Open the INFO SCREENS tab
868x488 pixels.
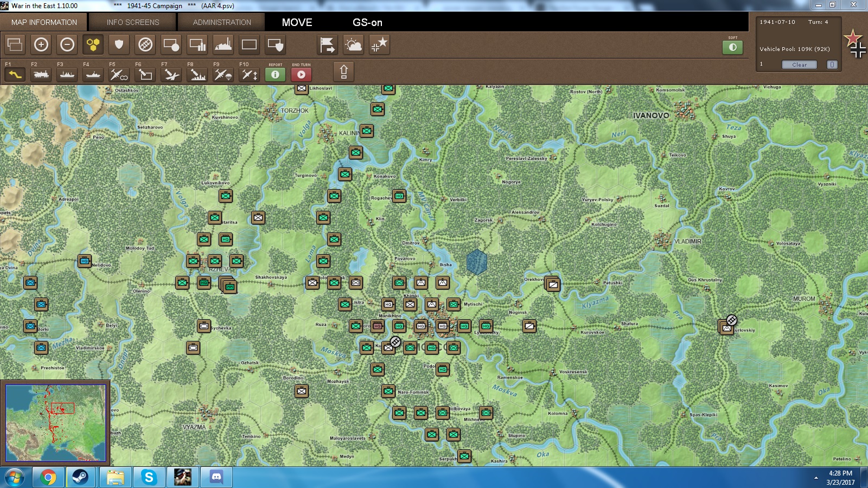click(133, 22)
